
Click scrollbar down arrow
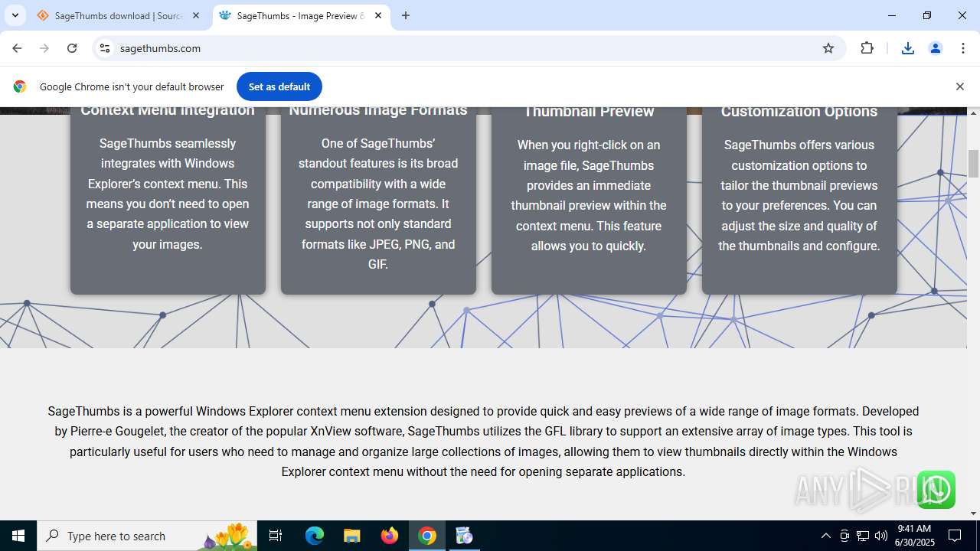pyautogui.click(x=974, y=514)
